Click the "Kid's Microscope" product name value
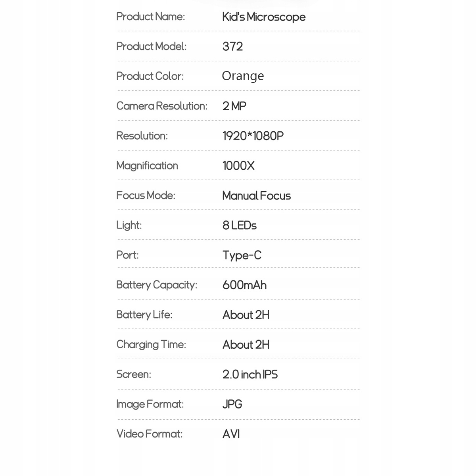The image size is (476, 476). (x=264, y=17)
